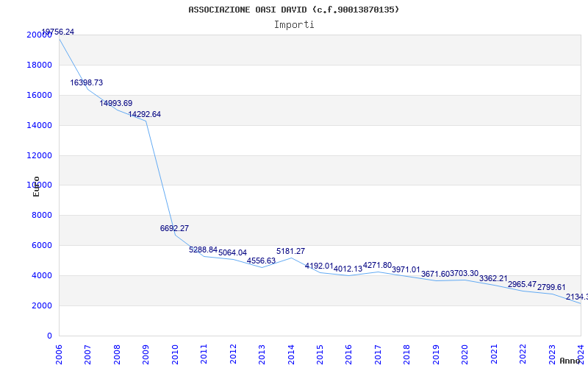Select data label 4192.01
Screen dimensions: 588x368
[x=319, y=266]
